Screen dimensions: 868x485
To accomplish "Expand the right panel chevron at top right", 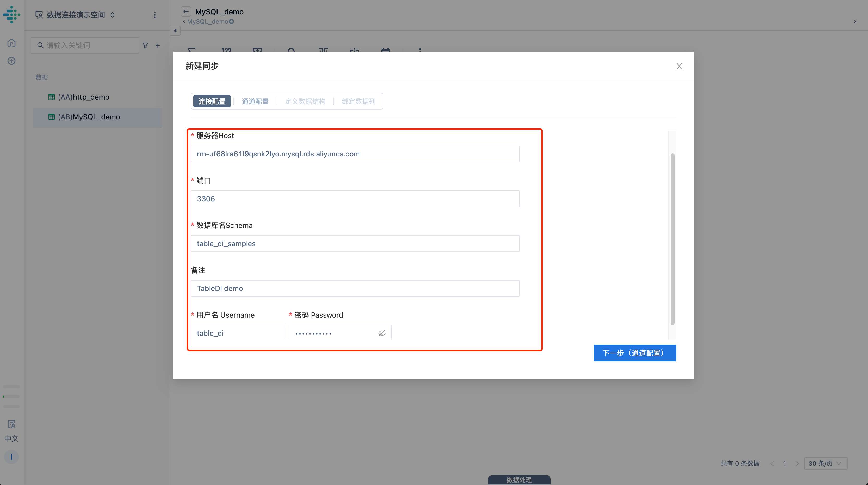I will (855, 22).
